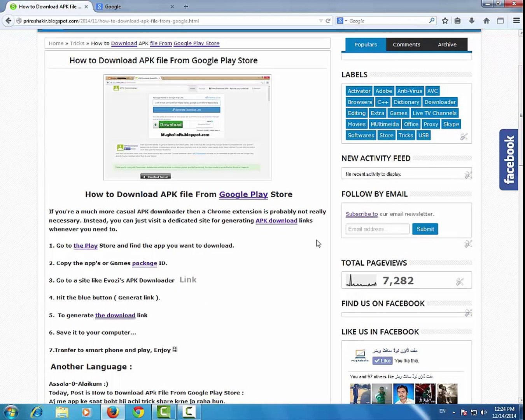525x420 pixels.
Task: Select the Anti-Virus label
Action: click(x=409, y=91)
